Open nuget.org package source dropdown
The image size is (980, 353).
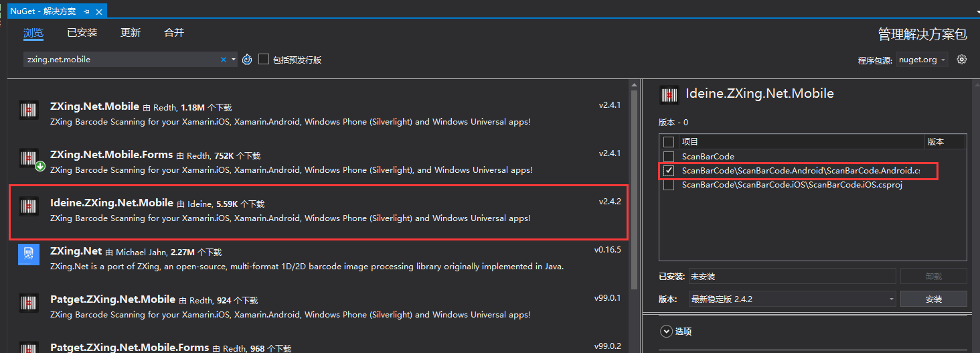pos(922,60)
